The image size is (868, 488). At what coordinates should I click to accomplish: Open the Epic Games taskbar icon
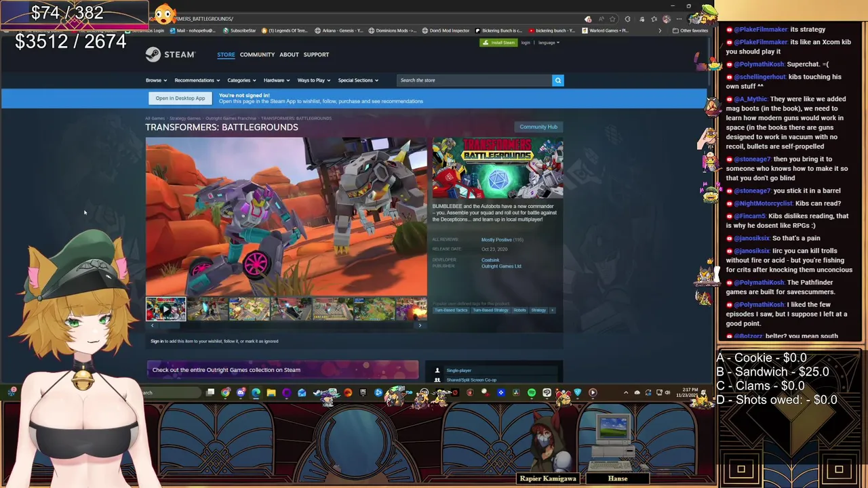363,392
